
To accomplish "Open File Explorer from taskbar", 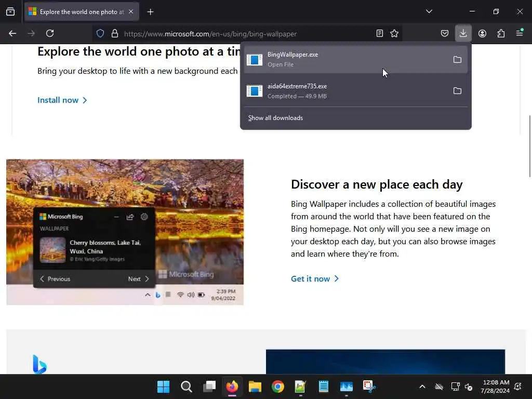I will click(255, 387).
